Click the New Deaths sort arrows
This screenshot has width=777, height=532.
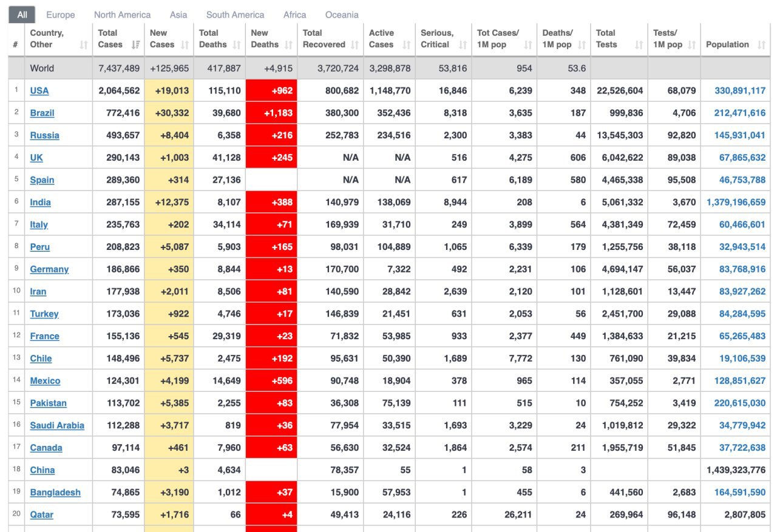coord(288,45)
